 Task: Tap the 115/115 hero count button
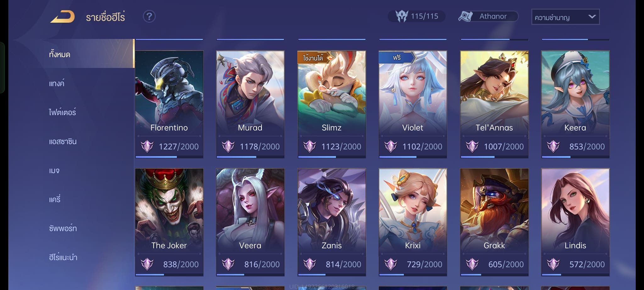[x=416, y=16]
